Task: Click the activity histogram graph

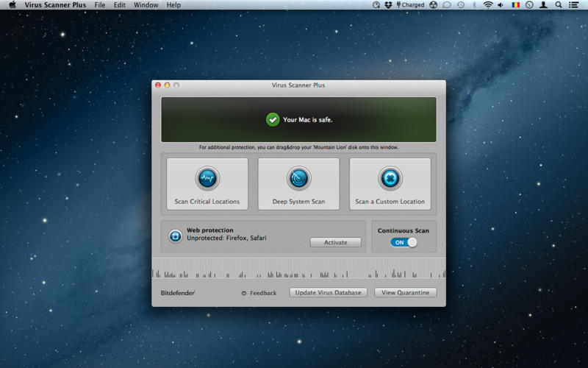Action: [x=298, y=268]
